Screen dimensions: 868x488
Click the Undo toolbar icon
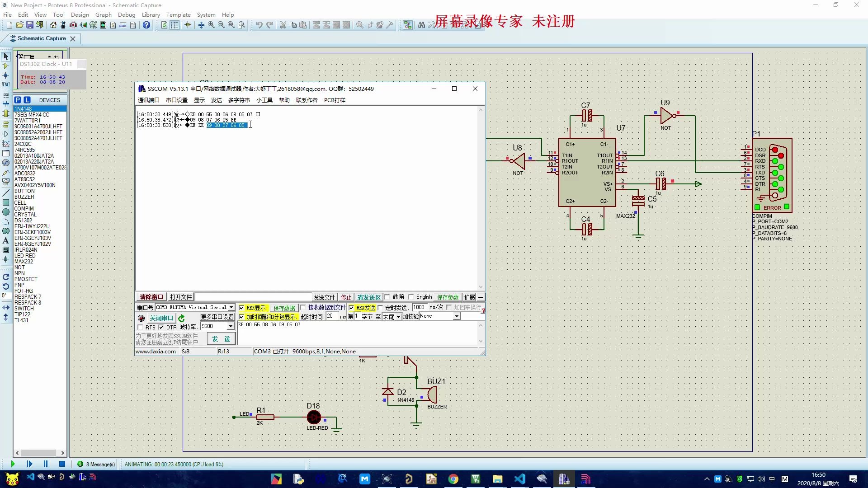click(259, 25)
